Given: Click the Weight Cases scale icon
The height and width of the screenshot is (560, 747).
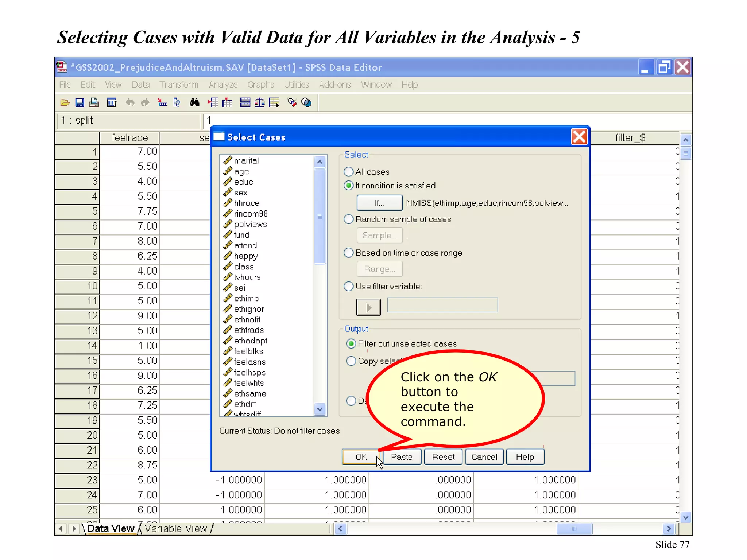Looking at the screenshot, I should pyautogui.click(x=260, y=103).
